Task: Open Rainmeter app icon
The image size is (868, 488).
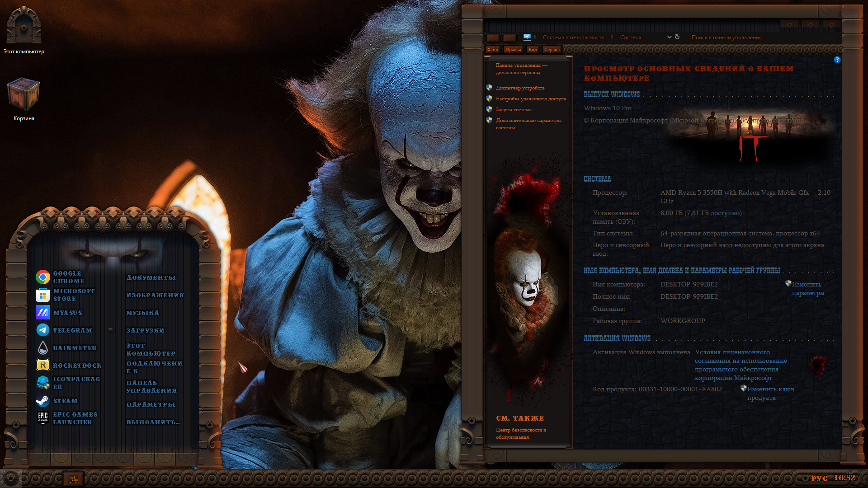Action: tap(43, 347)
